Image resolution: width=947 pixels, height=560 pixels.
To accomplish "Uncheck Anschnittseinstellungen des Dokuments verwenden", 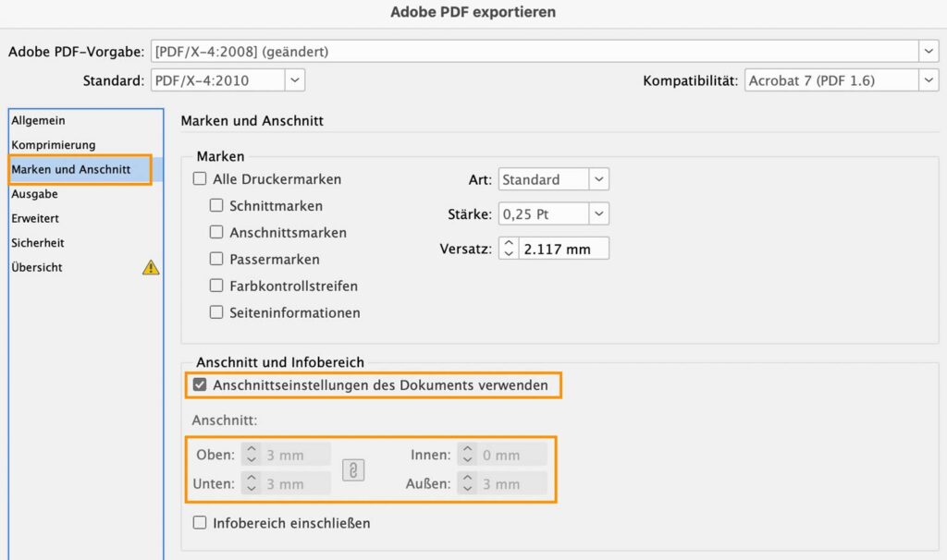I will [x=200, y=385].
